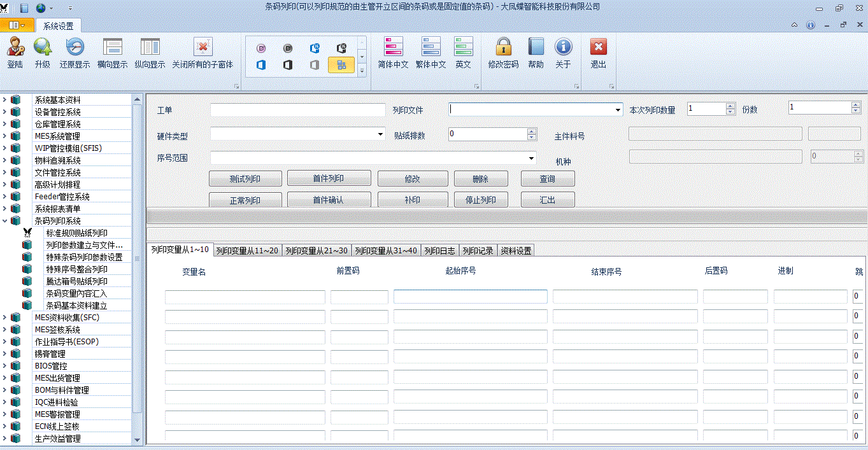Click the 升级 upgrade globe icon
The image size is (868, 450).
[x=43, y=48]
